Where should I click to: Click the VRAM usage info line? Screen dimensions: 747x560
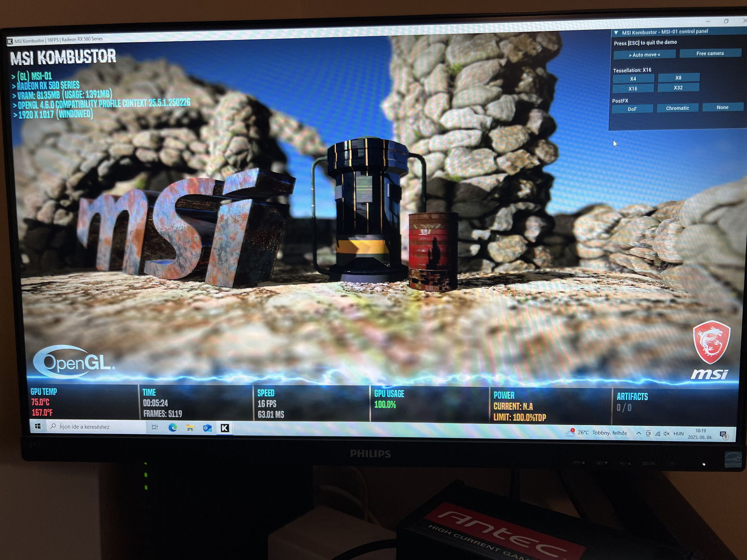point(64,95)
